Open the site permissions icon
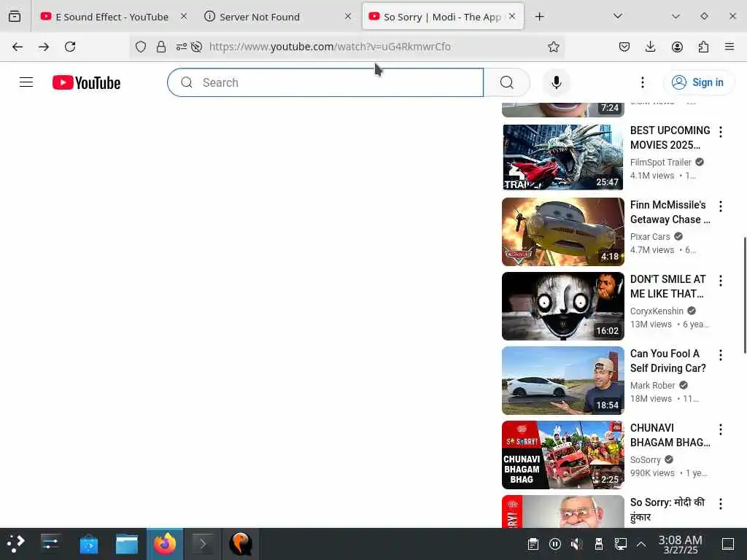The height and width of the screenshot is (560, 747). 181,47
